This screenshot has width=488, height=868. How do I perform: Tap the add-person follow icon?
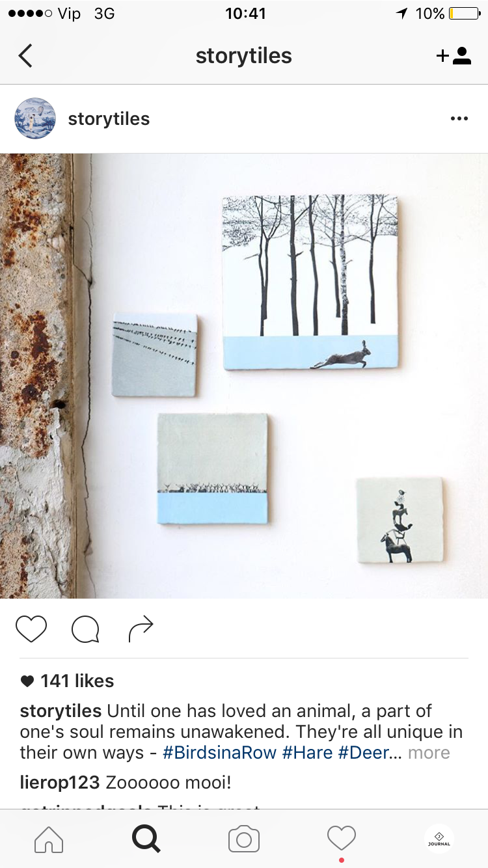[x=454, y=56]
